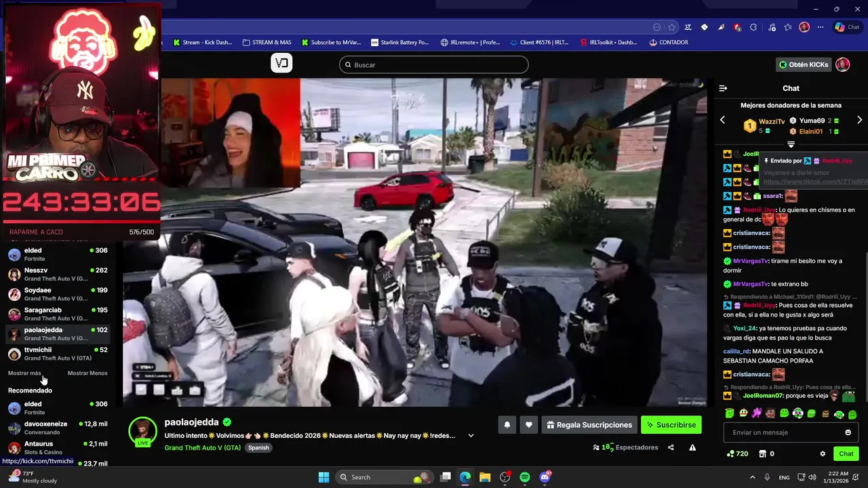The width and height of the screenshot is (868, 488).
Task: Open the Stream - Kick Dashboard bookmark
Action: (202, 42)
